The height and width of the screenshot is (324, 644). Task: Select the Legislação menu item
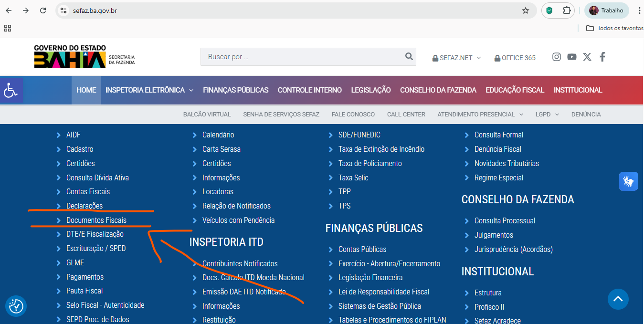pos(371,90)
